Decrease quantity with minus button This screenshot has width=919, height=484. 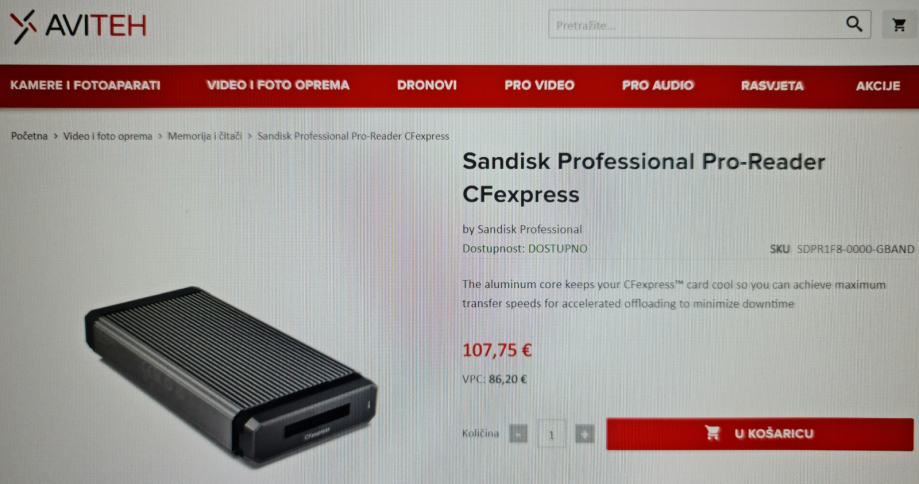pos(518,434)
